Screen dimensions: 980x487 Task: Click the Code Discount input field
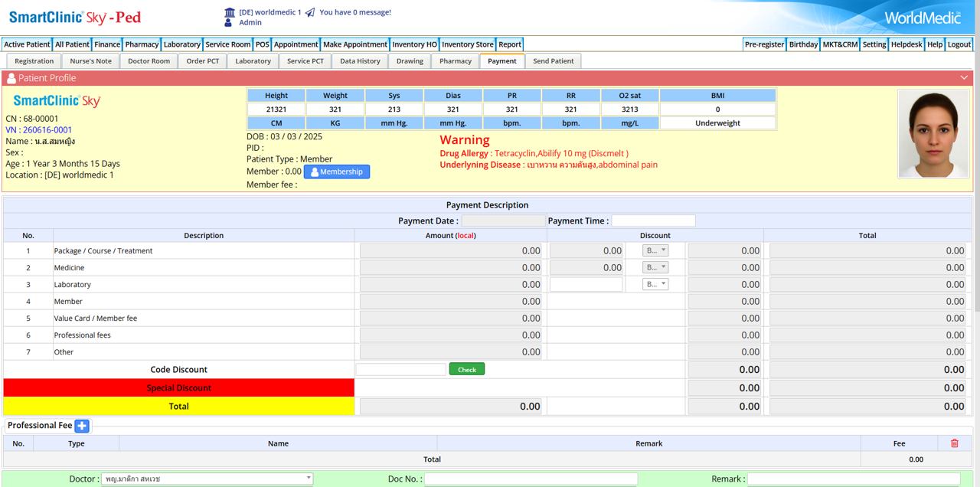[x=400, y=369]
